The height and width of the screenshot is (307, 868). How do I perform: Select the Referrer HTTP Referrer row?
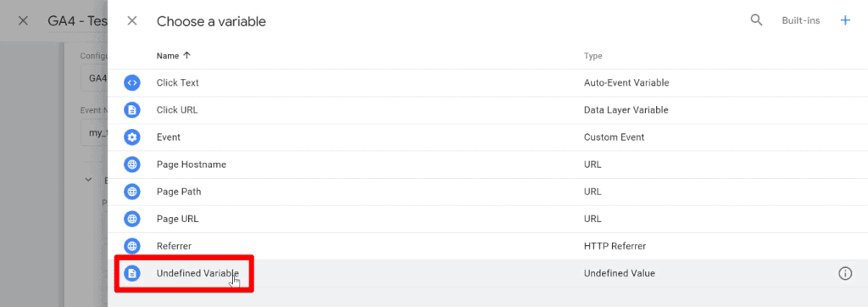pos(487,246)
